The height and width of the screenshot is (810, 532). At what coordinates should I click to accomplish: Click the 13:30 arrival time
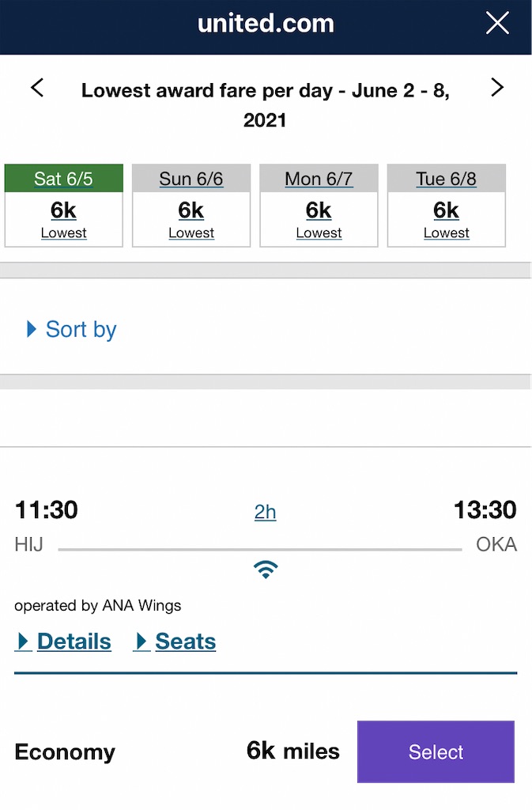pos(485,510)
